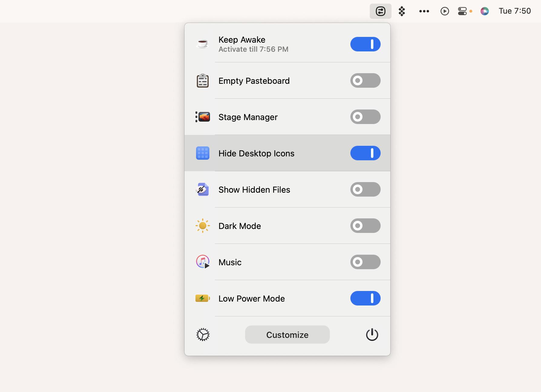
Task: Turn on the Music toggle
Action: pyautogui.click(x=366, y=262)
